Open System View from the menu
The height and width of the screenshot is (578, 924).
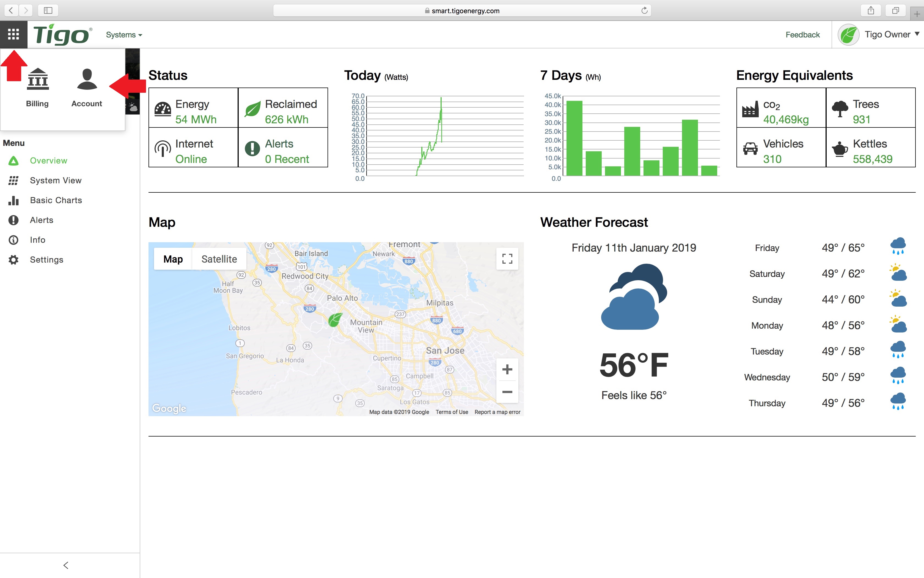tap(56, 181)
